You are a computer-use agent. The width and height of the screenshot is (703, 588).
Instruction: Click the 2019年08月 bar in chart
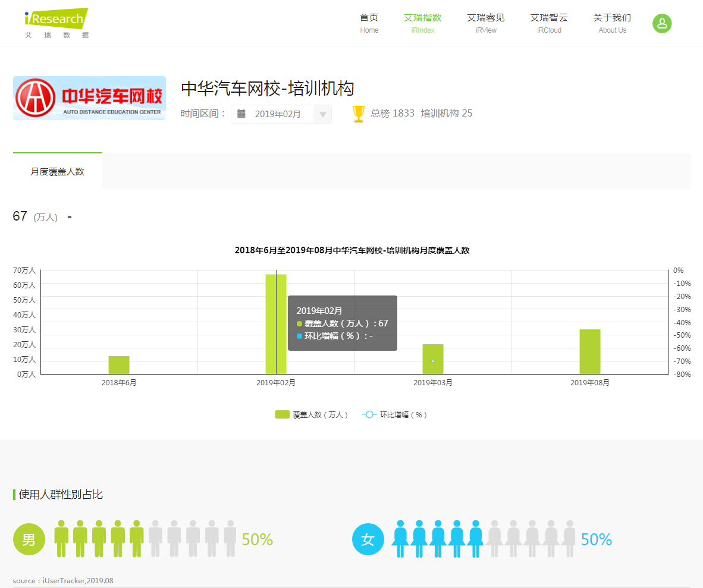pos(589,351)
